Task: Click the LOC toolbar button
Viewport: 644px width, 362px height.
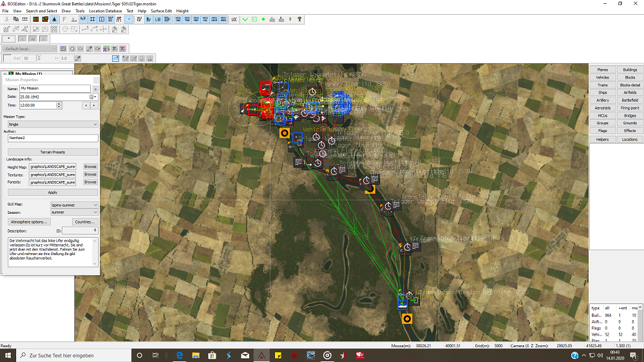Action: [x=234, y=19]
